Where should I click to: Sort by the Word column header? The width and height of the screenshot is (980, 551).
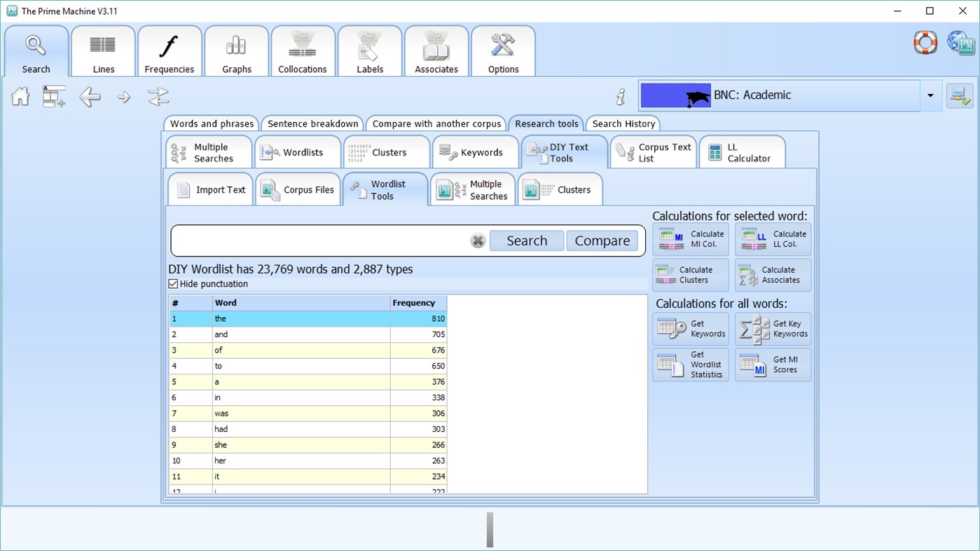(301, 303)
